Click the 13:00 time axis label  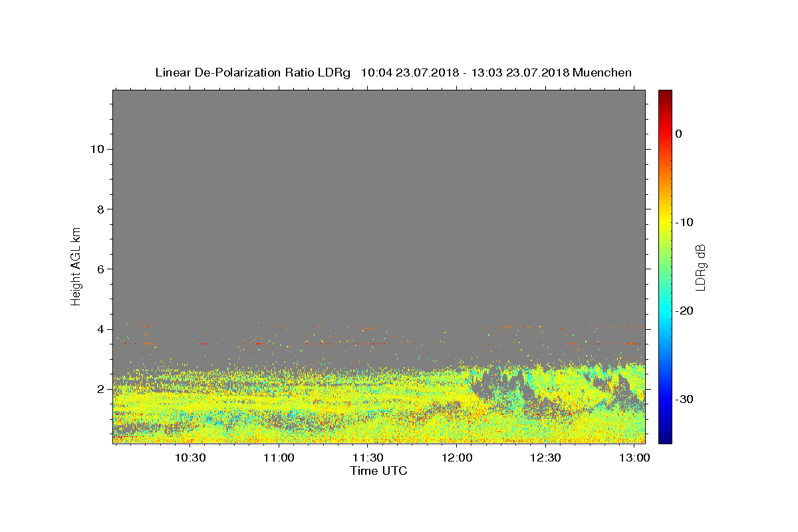click(634, 458)
